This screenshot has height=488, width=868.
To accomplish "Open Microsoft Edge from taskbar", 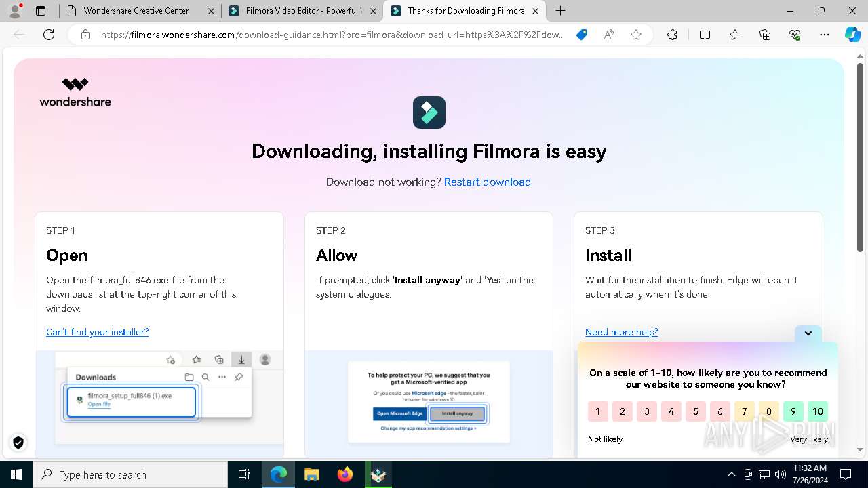I will coord(279,474).
